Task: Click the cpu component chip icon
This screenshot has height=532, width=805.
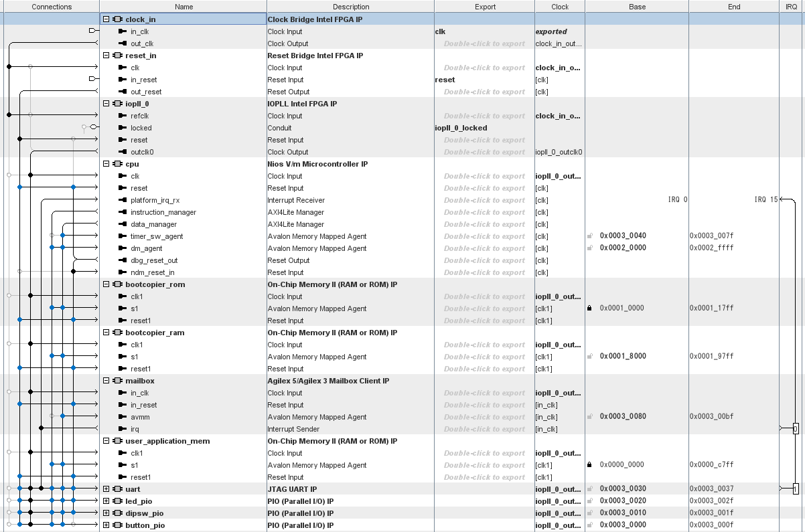Action: pyautogui.click(x=118, y=164)
